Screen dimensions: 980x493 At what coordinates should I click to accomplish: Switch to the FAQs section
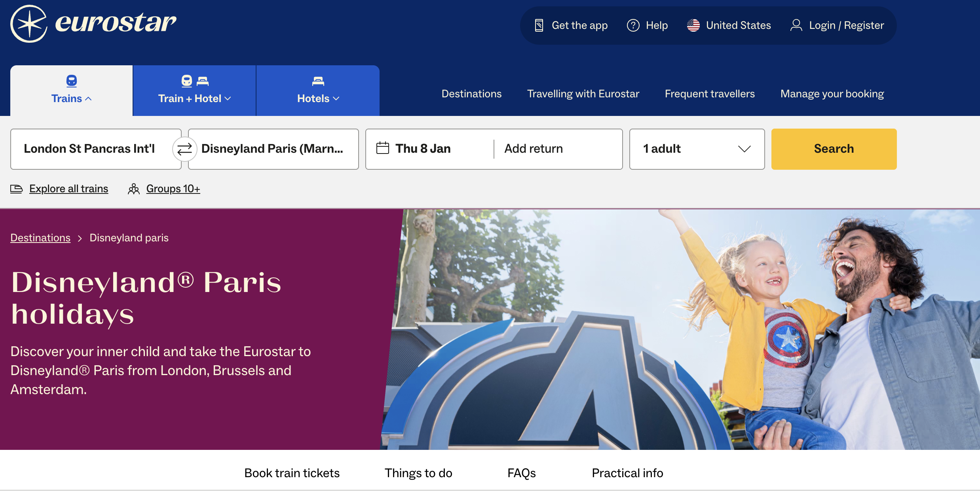coord(521,472)
